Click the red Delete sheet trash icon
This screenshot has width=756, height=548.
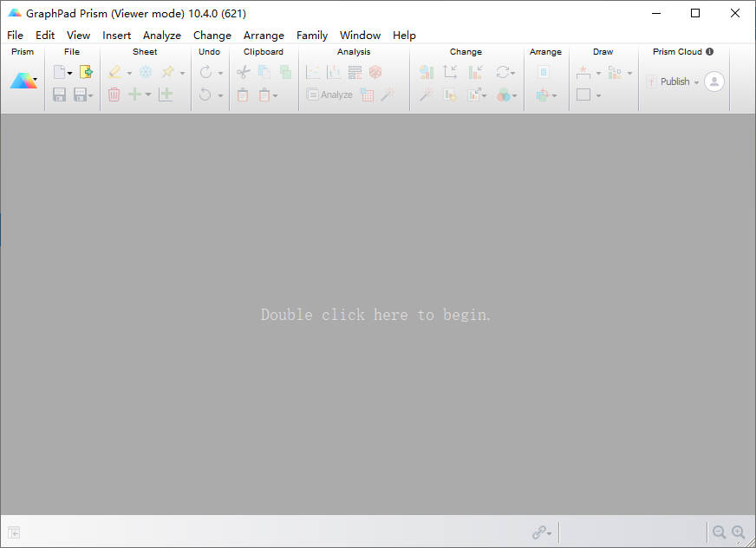[114, 95]
